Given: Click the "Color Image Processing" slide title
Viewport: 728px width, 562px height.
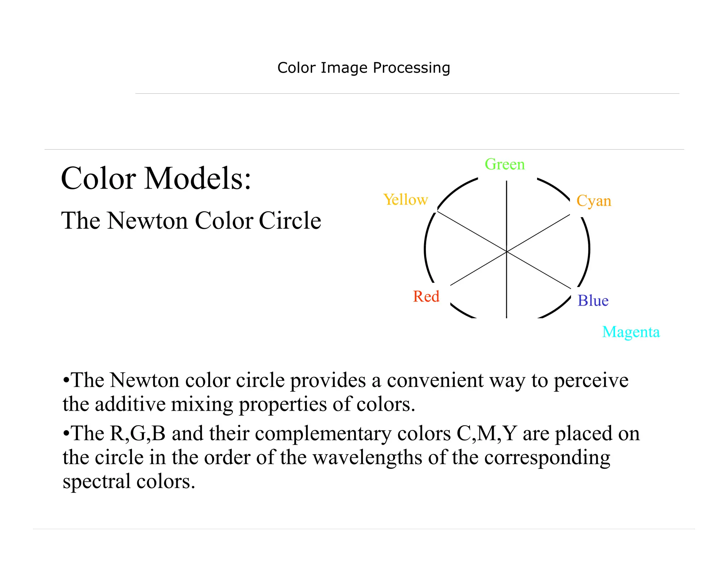Looking at the screenshot, I should click(364, 67).
